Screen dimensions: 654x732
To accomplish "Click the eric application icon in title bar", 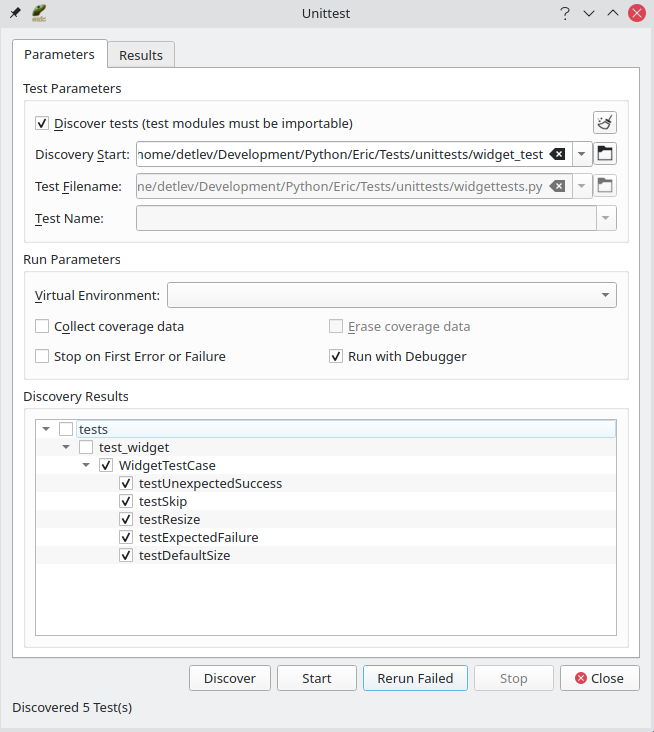I will pos(38,13).
